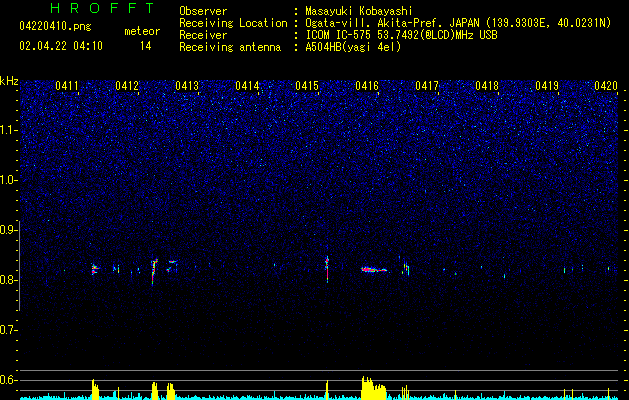Click the observer name Masayuki Kobayashi
629x400 pixels.
coord(359,11)
